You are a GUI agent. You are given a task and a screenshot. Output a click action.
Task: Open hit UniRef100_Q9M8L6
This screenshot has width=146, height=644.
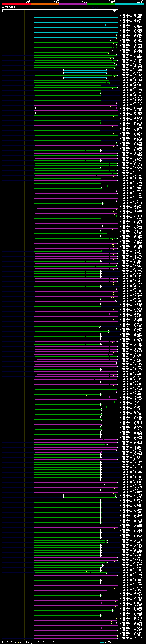click(131, 22)
